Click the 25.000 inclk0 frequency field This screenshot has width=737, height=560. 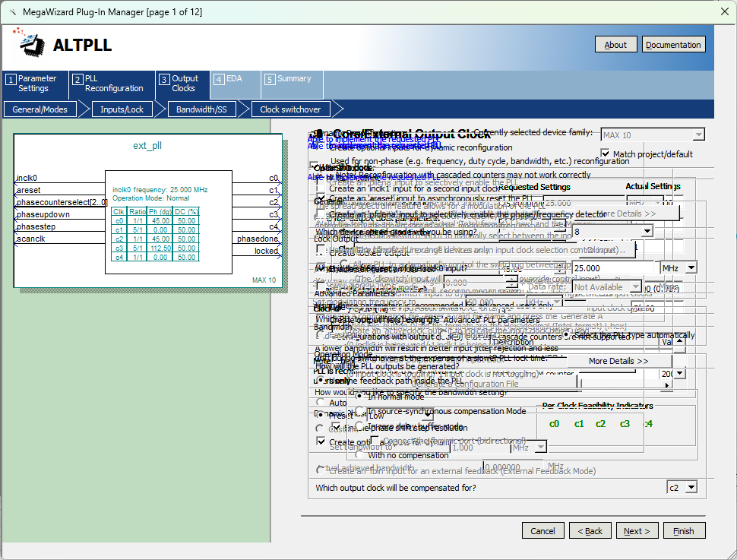coord(613,268)
